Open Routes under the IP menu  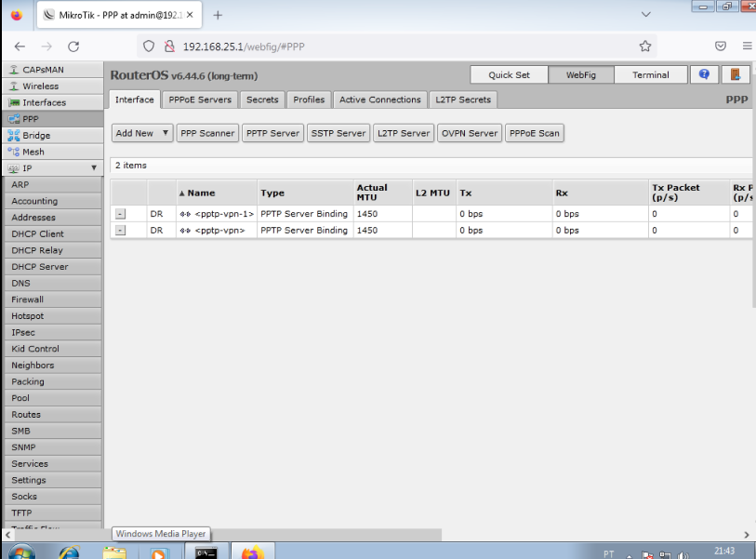click(53, 414)
